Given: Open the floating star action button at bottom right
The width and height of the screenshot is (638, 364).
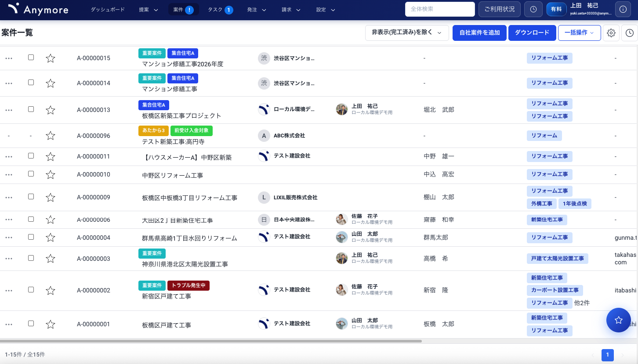Looking at the screenshot, I should [x=618, y=320].
